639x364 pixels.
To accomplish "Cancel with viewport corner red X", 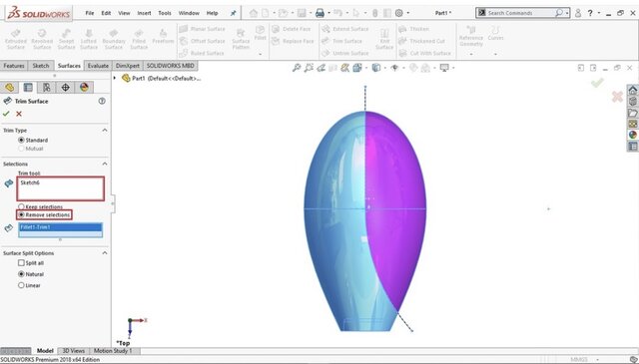I will click(617, 97).
